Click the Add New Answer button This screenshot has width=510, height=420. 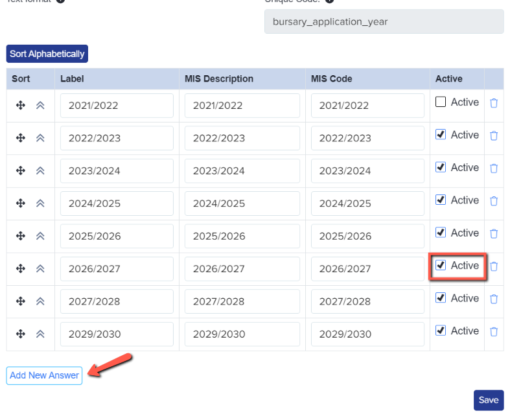[x=44, y=375]
